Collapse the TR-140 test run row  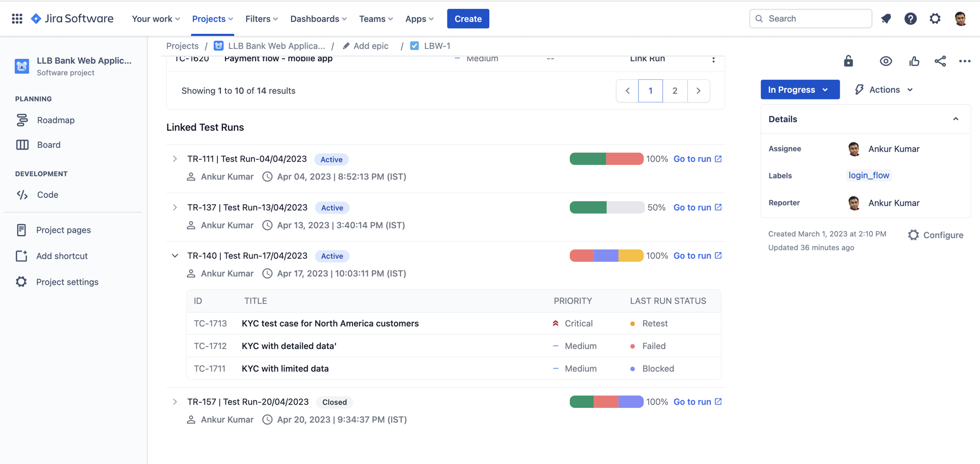[175, 256]
